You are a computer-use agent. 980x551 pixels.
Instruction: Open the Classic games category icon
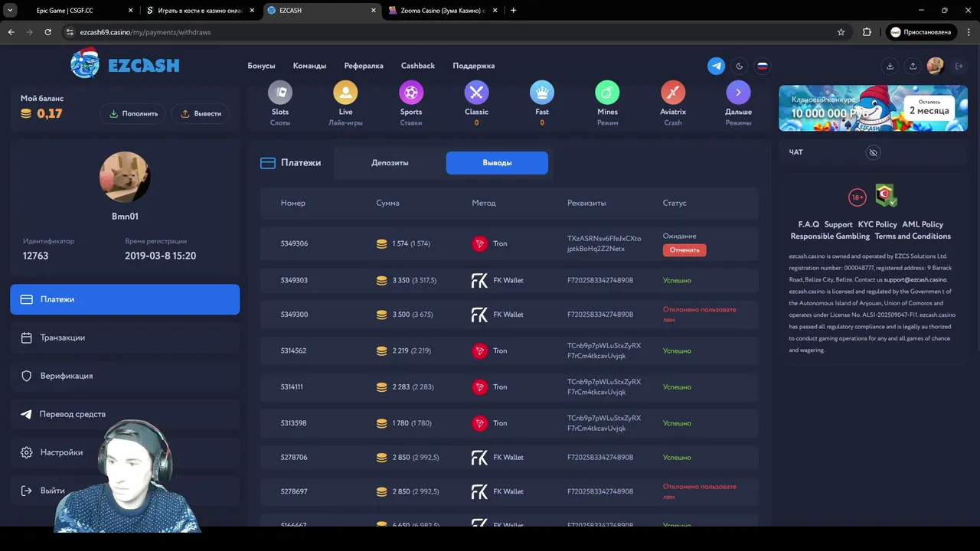476,93
